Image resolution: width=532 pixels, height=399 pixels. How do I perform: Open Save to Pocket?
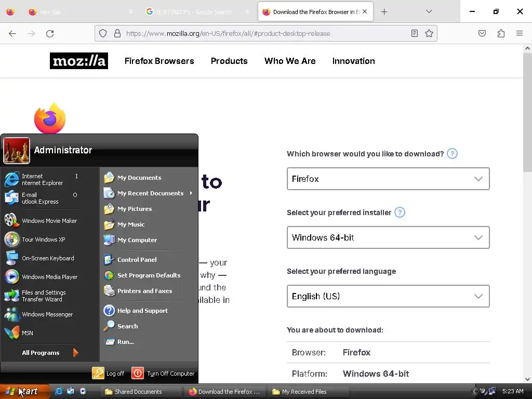tap(482, 33)
